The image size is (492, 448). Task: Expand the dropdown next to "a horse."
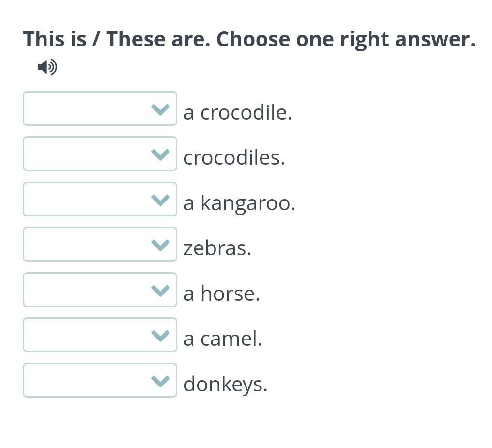click(x=100, y=290)
